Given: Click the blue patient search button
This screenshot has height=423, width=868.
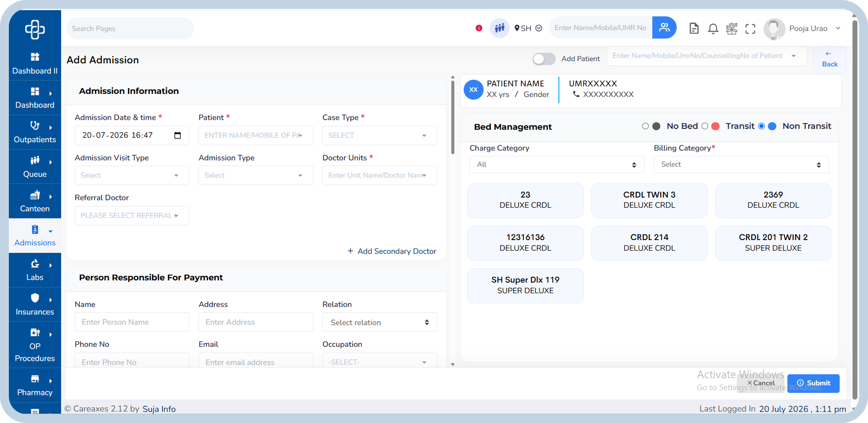Looking at the screenshot, I should click(x=664, y=27).
